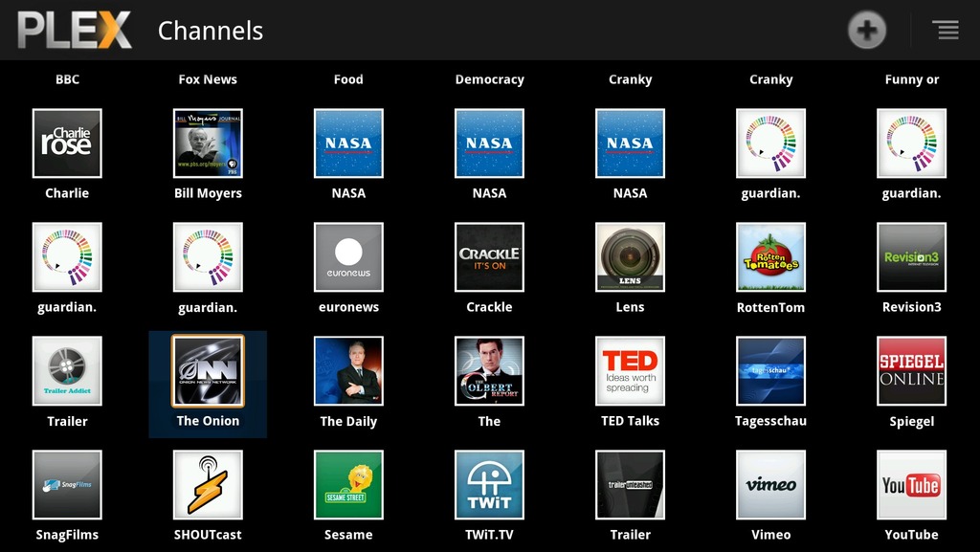Click the Democracy channel label

tap(489, 80)
